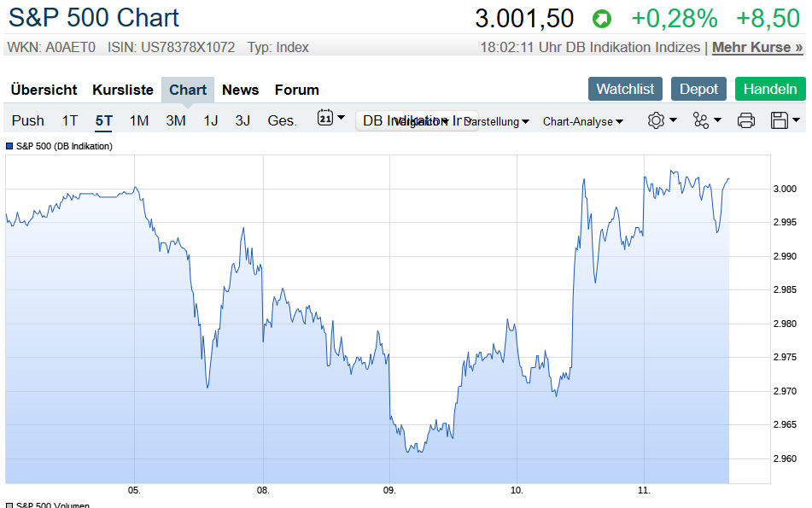Click the Depot button
This screenshot has height=508, width=812.
(x=698, y=89)
